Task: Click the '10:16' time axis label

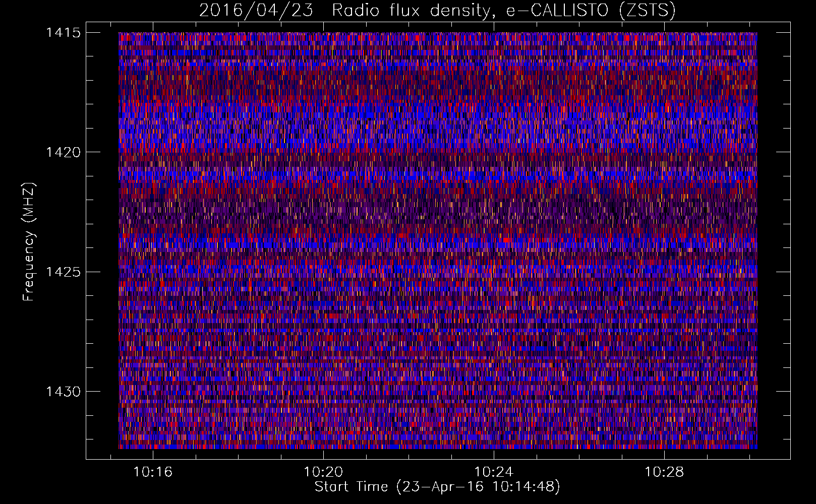Action: pos(152,472)
